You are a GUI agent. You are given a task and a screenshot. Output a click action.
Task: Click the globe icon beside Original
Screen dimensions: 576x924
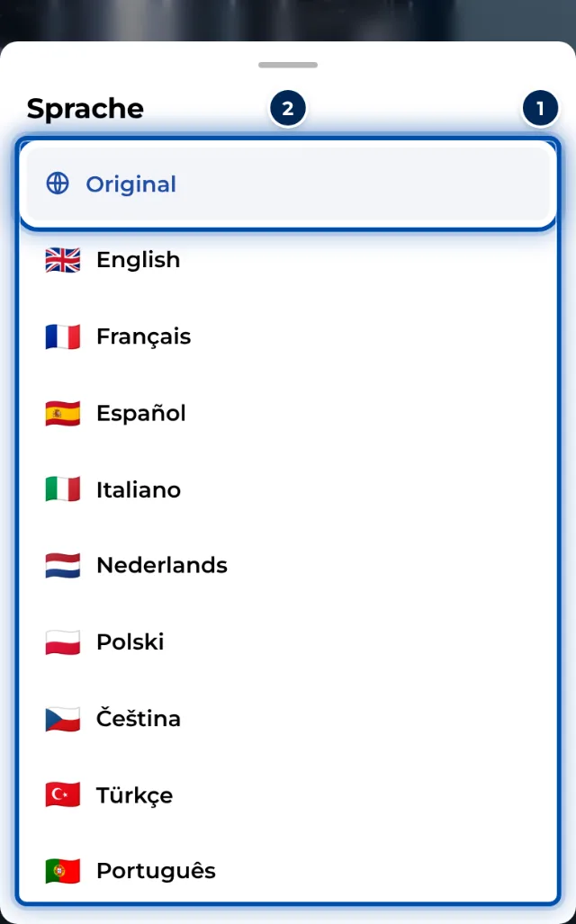tap(58, 184)
